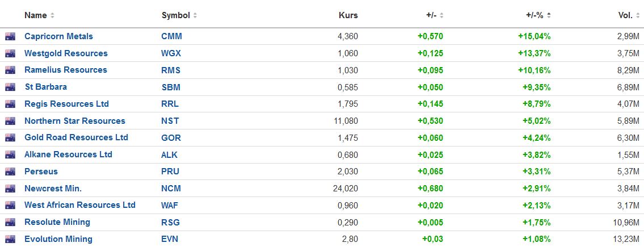Click the flag icon beside Westgold Resources
Viewport: 644px width, 251px height.
click(x=10, y=53)
